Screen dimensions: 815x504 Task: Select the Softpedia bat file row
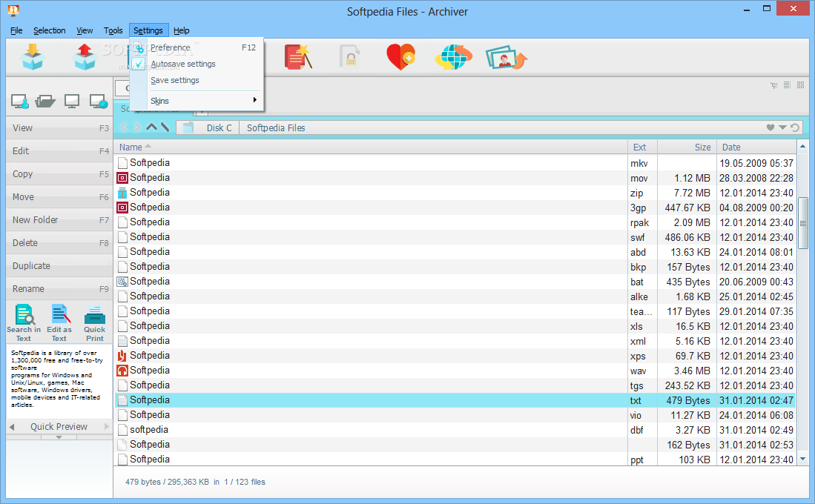455,281
